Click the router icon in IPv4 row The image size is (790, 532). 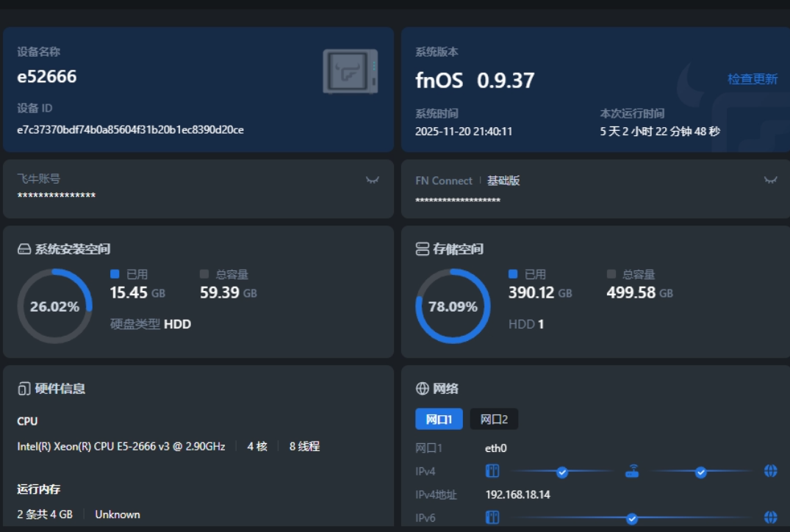pos(632,471)
